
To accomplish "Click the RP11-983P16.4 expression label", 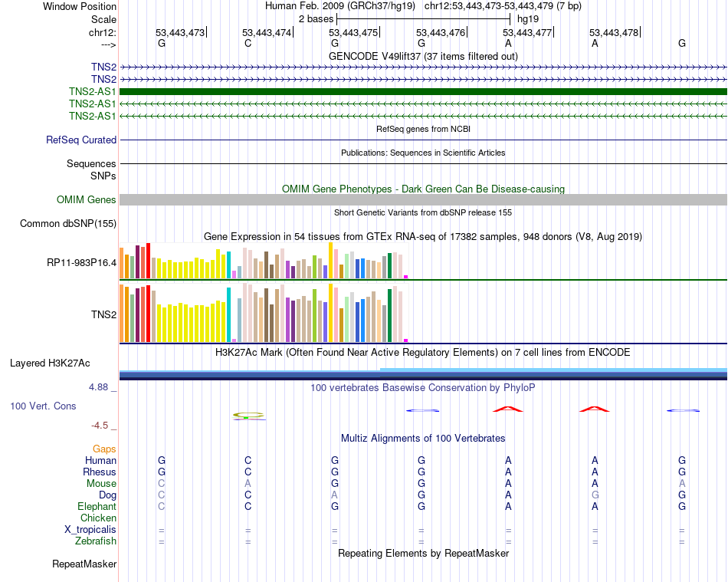I will 81,263.
